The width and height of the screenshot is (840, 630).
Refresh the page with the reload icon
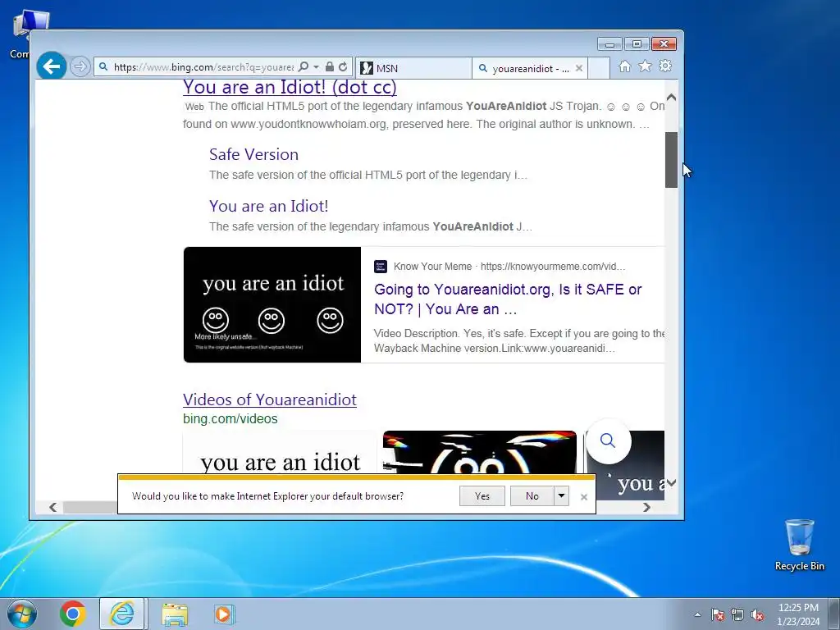[343, 67]
